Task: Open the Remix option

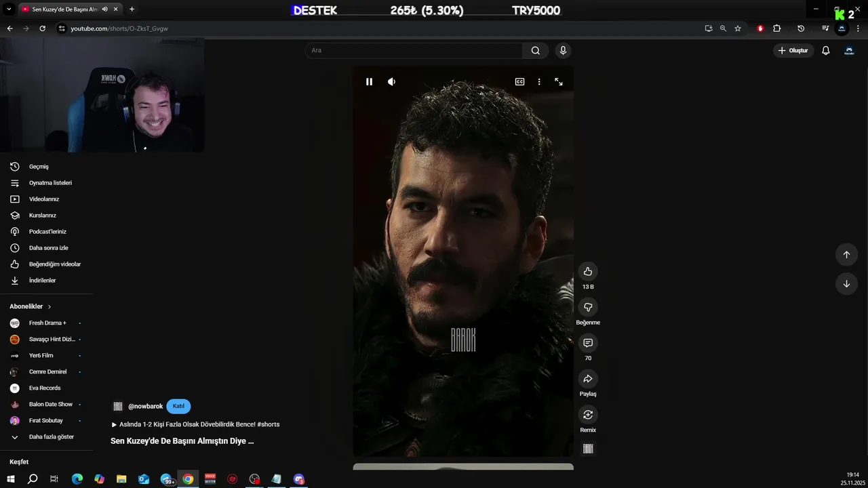Action: [x=588, y=415]
